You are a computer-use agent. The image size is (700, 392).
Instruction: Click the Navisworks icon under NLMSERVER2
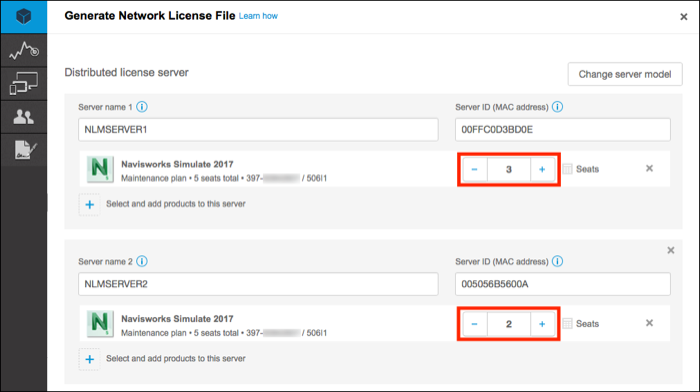point(100,324)
